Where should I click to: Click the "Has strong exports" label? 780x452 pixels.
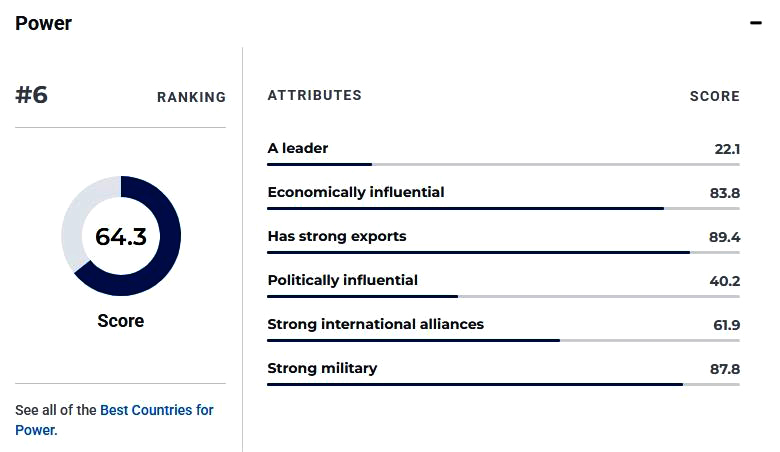point(337,236)
